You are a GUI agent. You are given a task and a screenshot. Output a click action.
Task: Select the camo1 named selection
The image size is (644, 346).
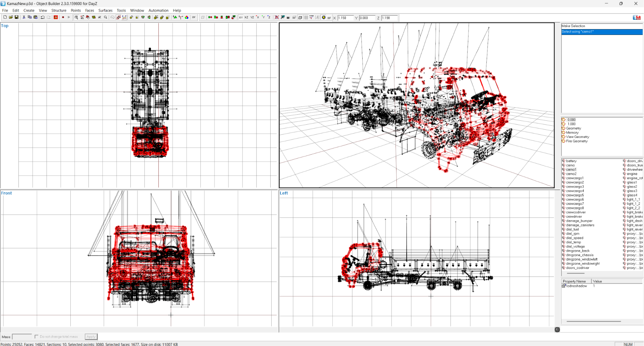click(x=571, y=170)
